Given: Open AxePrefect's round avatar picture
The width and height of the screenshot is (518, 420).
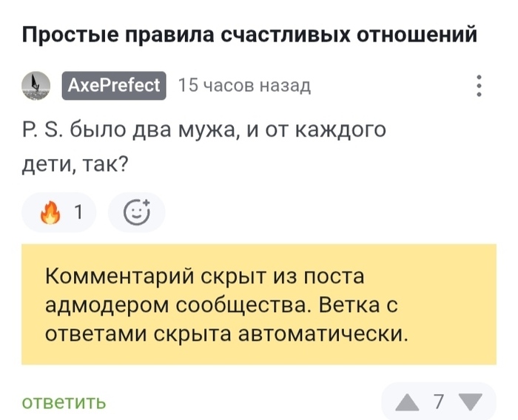Looking at the screenshot, I should tap(36, 86).
